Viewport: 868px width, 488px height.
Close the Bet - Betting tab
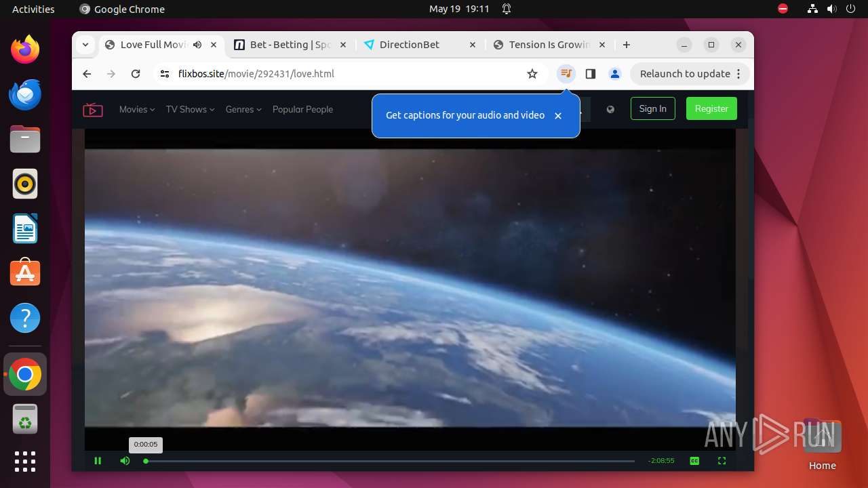[x=343, y=45]
